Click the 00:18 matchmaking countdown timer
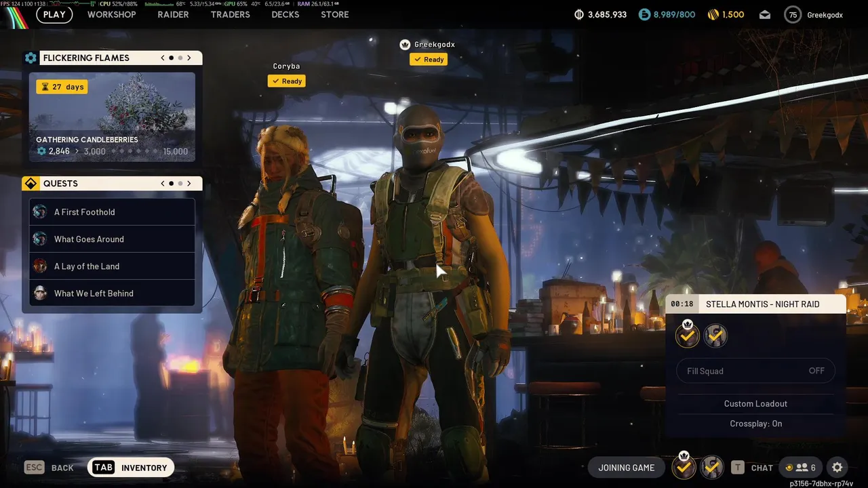The height and width of the screenshot is (488, 868). pyautogui.click(x=682, y=304)
